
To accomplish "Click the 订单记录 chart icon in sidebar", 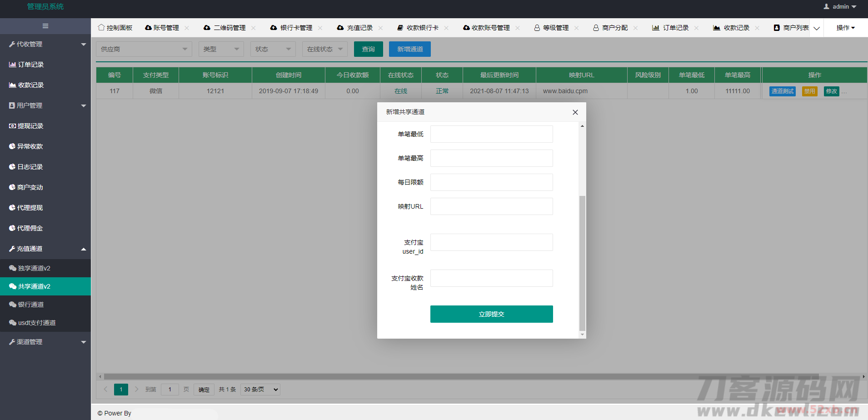I will pyautogui.click(x=12, y=65).
